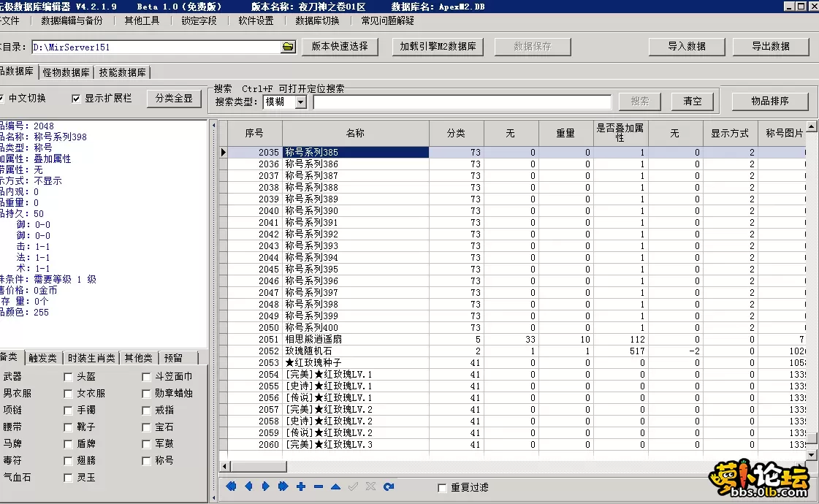Check the 女衣服 category box

click(x=68, y=393)
